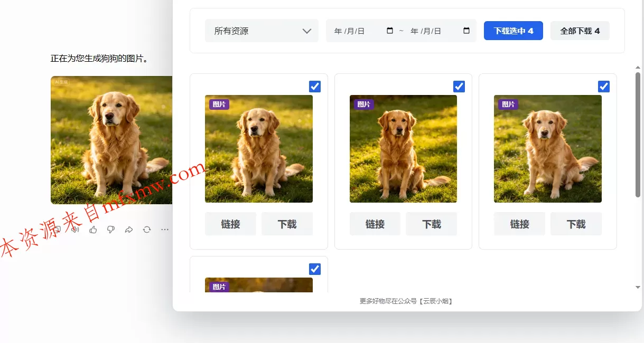
Task: Click 图片 badge on first dog image
Action: tap(219, 104)
